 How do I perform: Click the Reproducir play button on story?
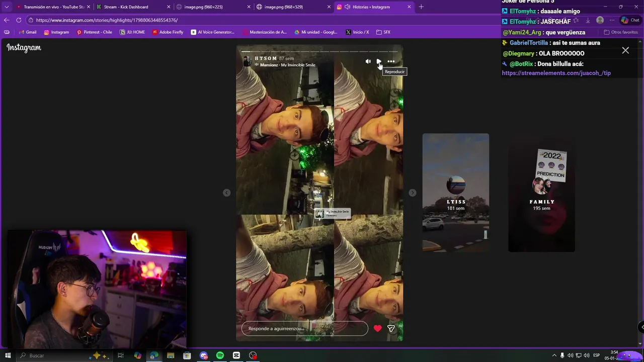(379, 61)
